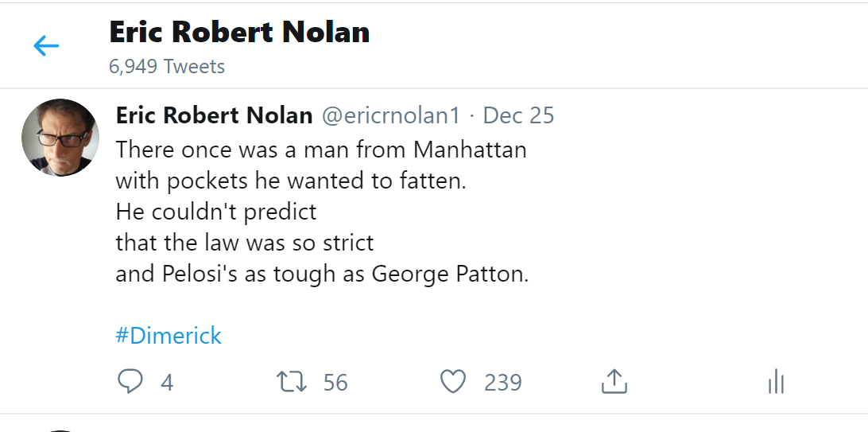Image resolution: width=868 pixels, height=432 pixels.
Task: Click the line "There once was a man from Manhattan"
Action: point(321,150)
